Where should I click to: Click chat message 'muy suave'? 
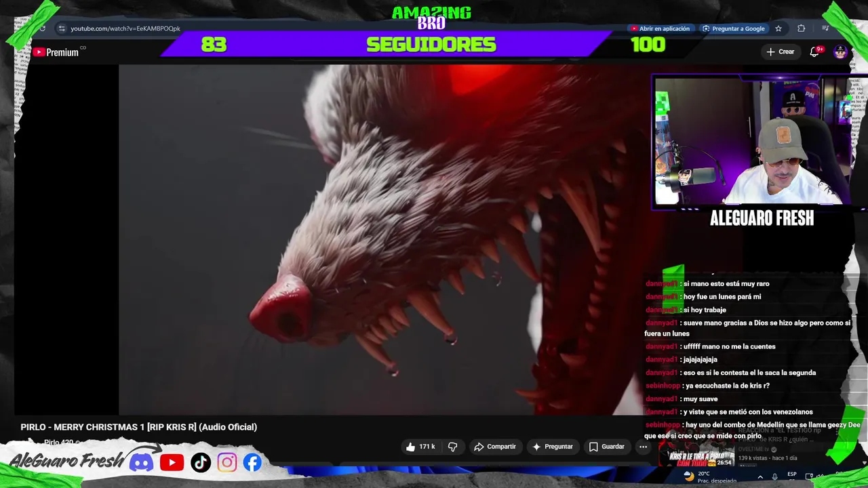[701, 399]
